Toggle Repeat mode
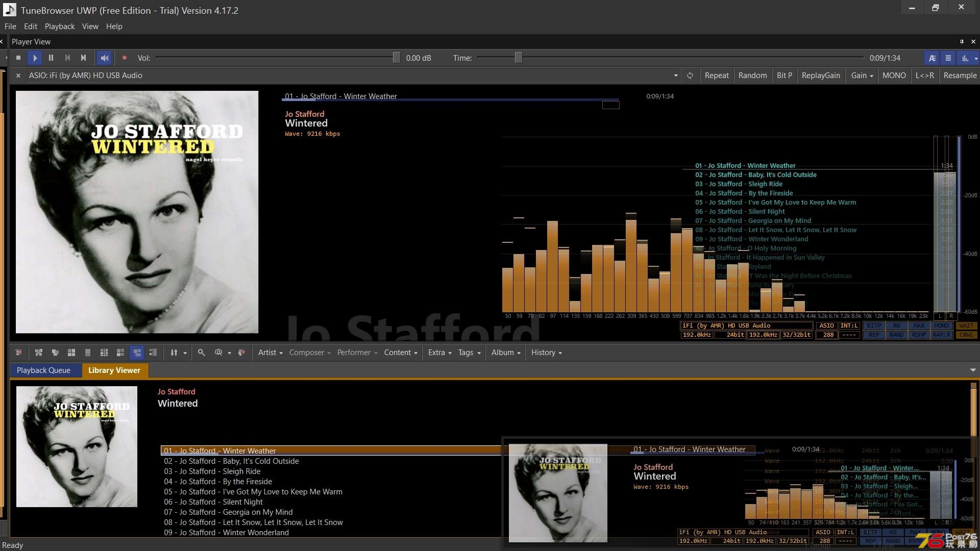The image size is (980, 551). coord(717,76)
